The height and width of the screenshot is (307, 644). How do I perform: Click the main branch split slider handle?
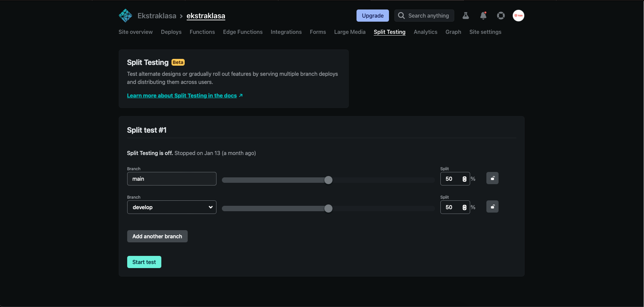point(328,180)
